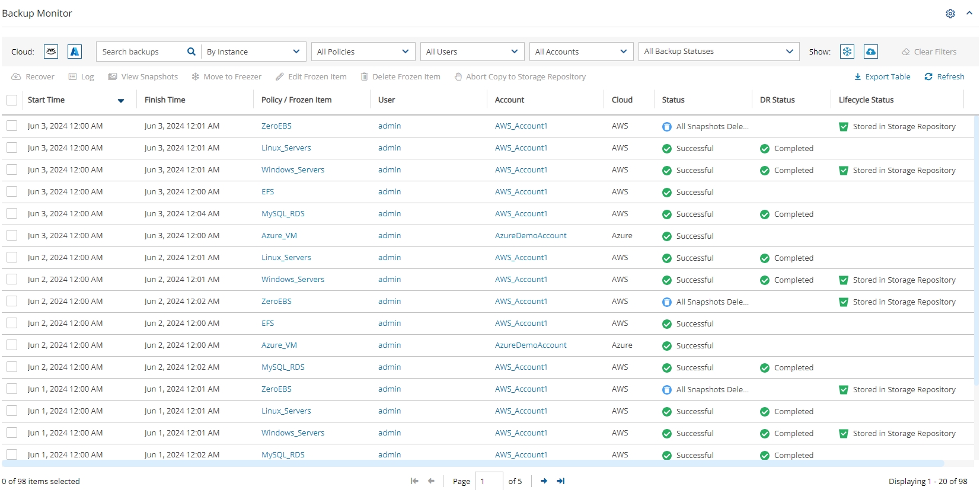
Task: Click the Lifecycle Status column header
Action: point(866,100)
